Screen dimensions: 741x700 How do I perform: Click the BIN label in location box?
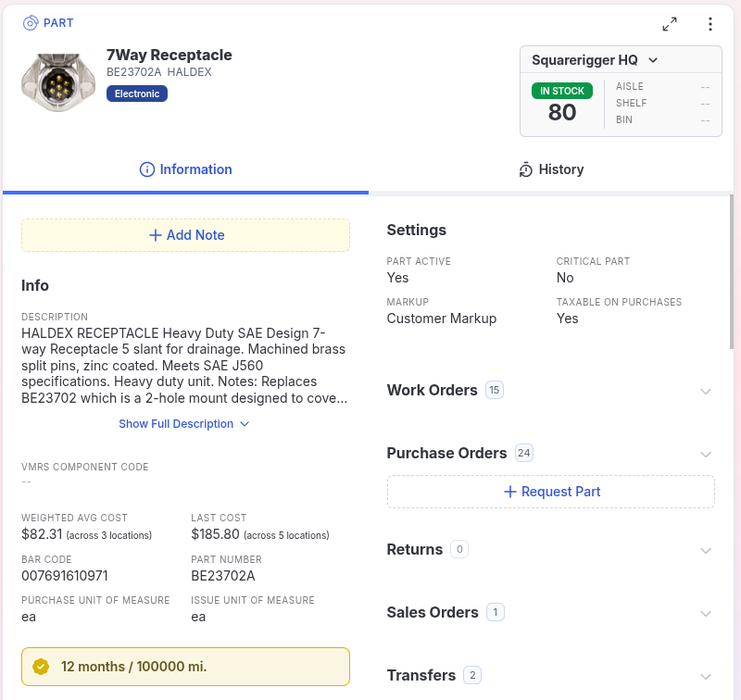coord(623,119)
